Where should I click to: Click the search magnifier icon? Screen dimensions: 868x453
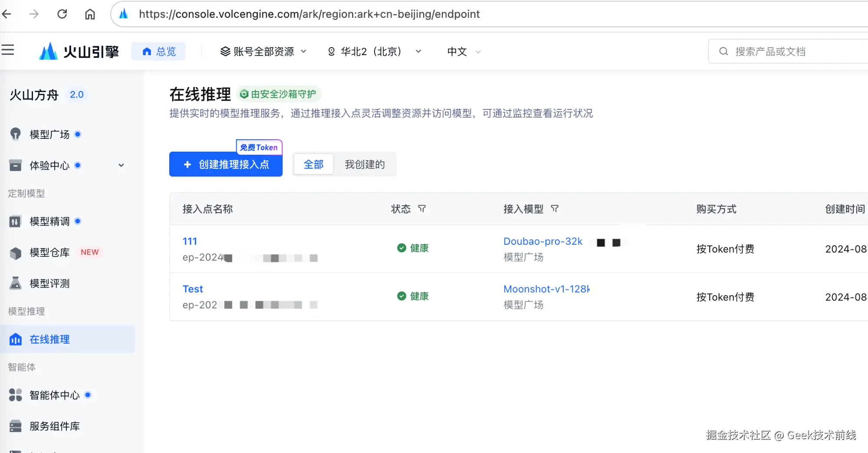[723, 51]
